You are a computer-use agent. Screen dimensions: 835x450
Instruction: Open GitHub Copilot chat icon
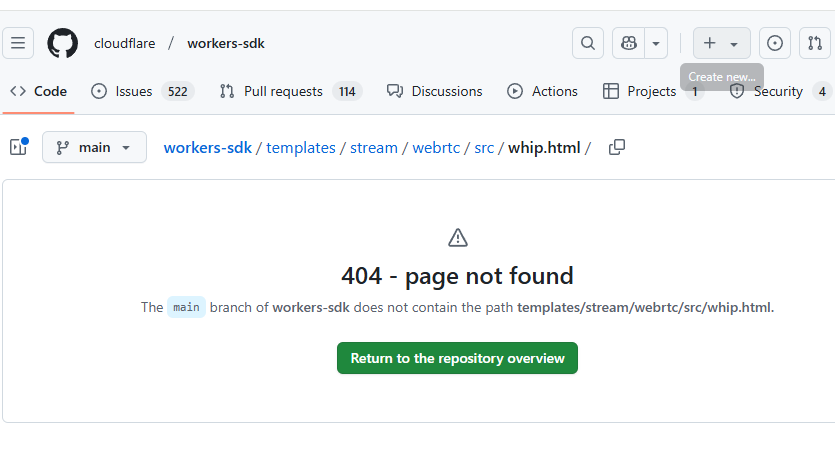tap(629, 43)
